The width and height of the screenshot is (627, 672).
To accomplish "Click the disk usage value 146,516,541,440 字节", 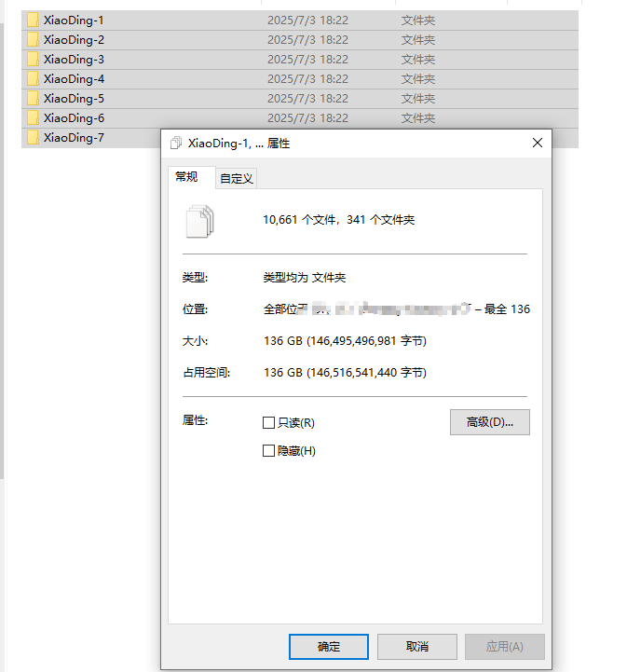I will tap(345, 373).
